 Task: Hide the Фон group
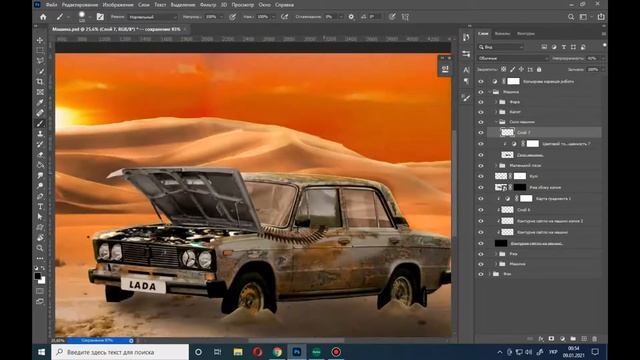[481, 274]
